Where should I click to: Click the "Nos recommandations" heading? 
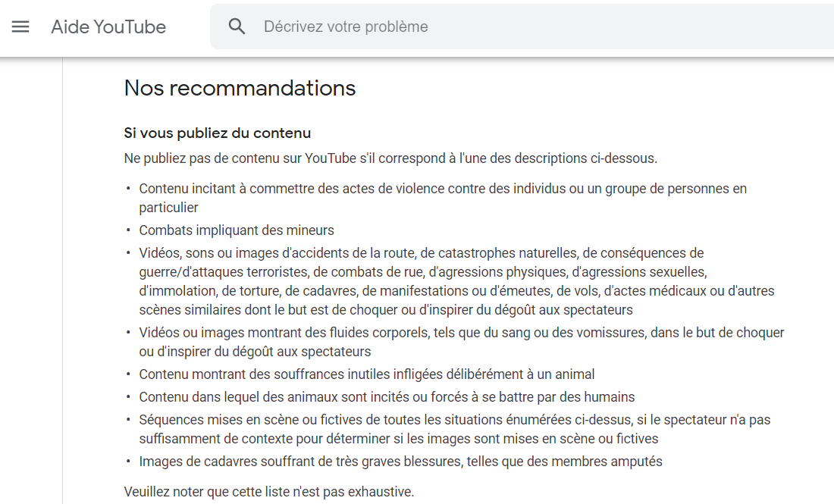tap(240, 88)
